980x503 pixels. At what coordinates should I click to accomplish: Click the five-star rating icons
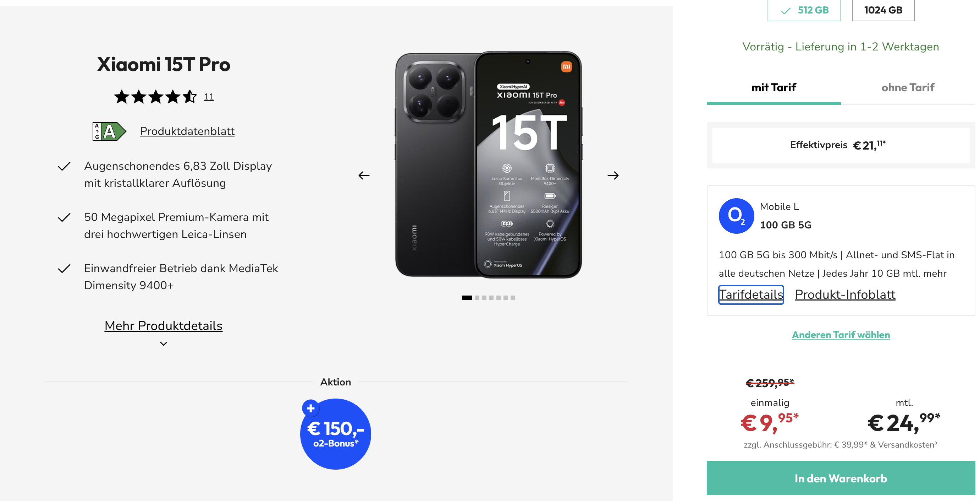coord(155,97)
